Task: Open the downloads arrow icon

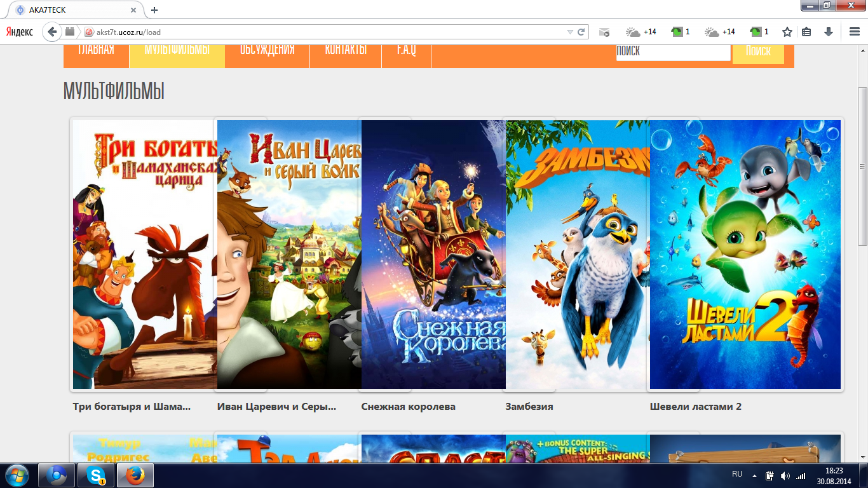Action: point(828,32)
